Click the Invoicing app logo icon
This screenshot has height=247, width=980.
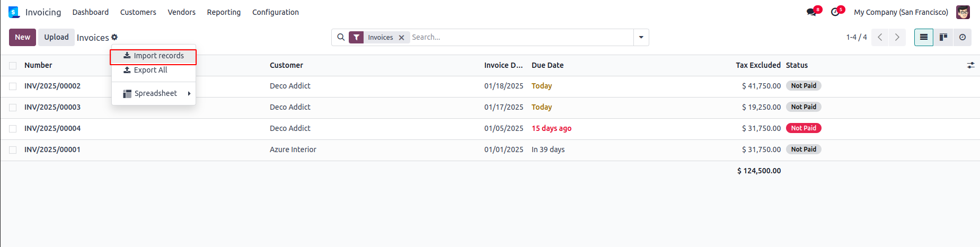click(x=14, y=12)
